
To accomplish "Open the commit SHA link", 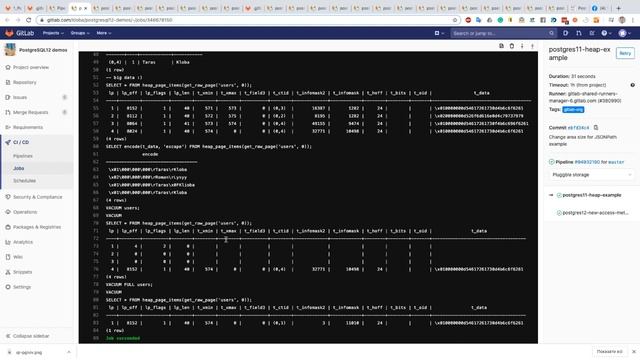I will pos(579,128).
